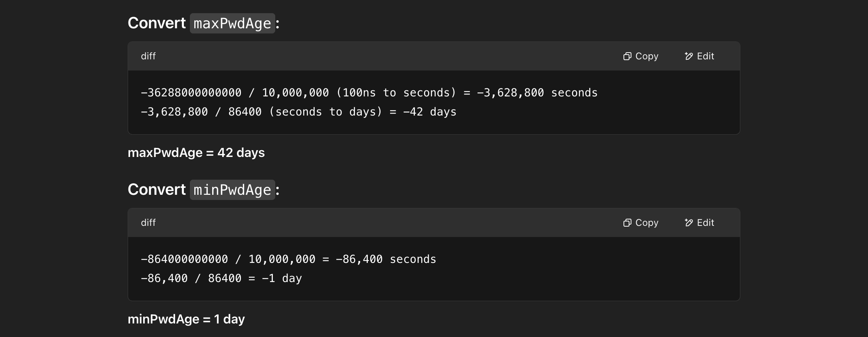Click the diff language label on the second code block
The width and height of the screenshot is (868, 337).
pos(148,223)
